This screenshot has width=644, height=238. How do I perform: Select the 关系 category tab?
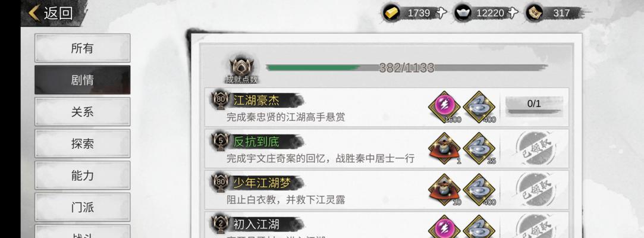coord(82,112)
